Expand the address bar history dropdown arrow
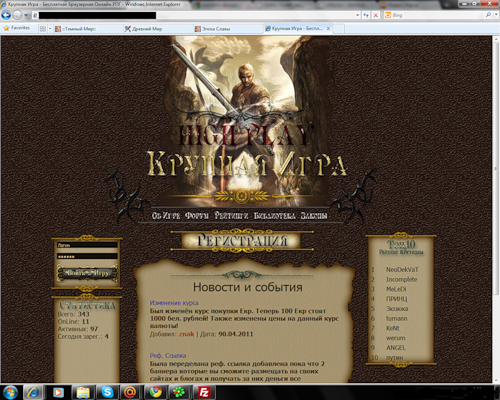Image resolution: width=500 pixels, height=400 pixels. pyautogui.click(x=357, y=15)
